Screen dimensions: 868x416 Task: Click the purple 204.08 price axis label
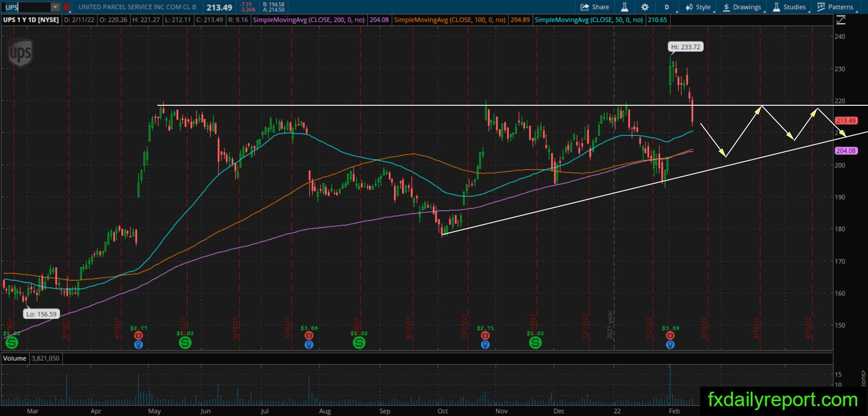coord(846,151)
